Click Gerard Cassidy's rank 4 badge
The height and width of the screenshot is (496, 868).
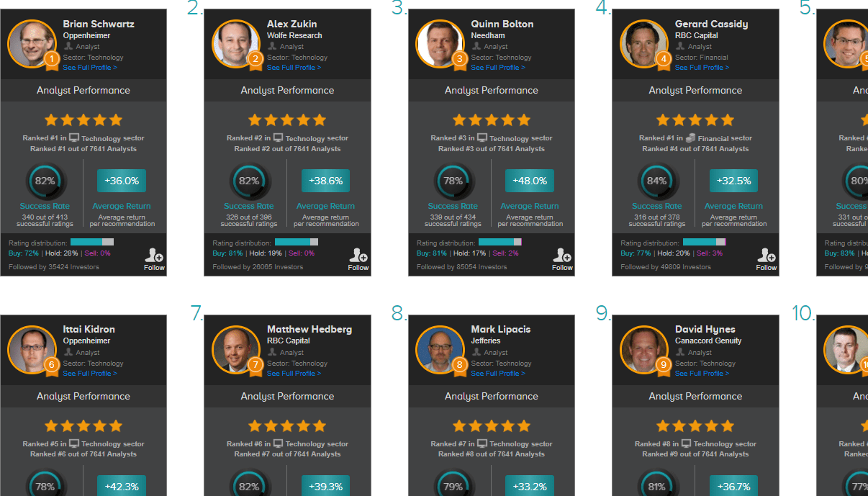pyautogui.click(x=664, y=60)
